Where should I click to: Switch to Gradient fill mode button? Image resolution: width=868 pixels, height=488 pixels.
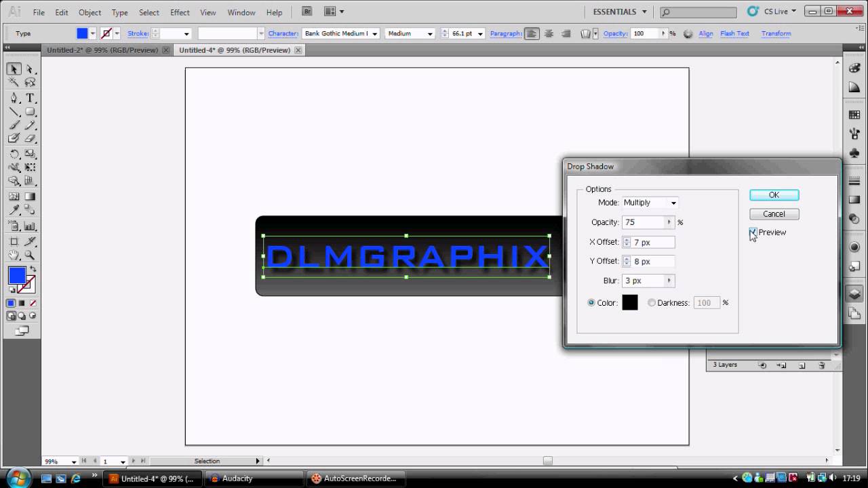(x=22, y=303)
